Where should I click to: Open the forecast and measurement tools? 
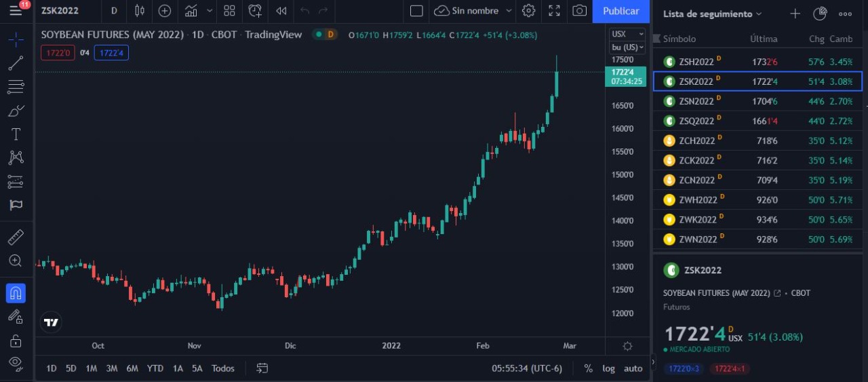[16, 181]
